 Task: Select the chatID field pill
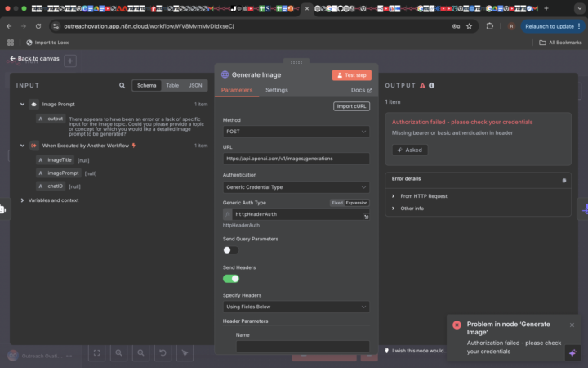pos(51,186)
